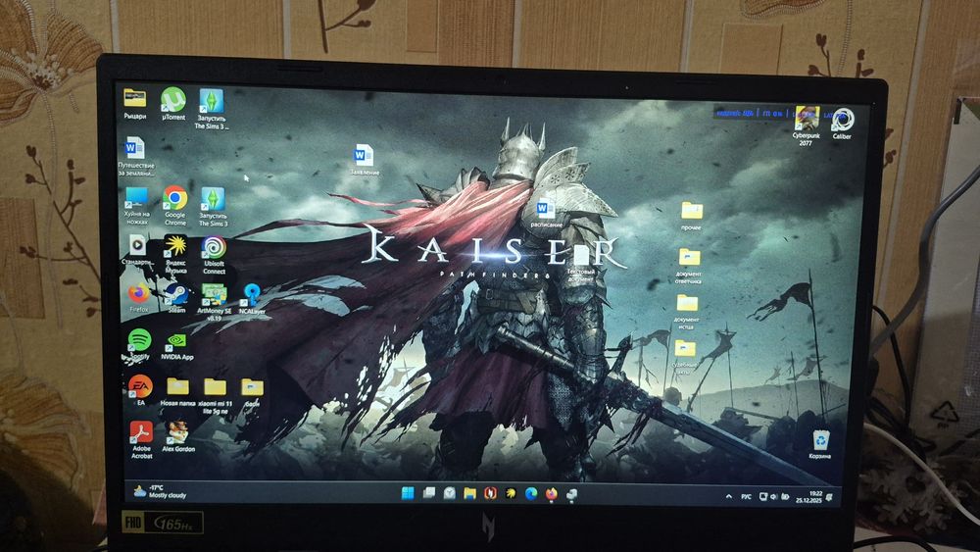Open the third taskbar icon after Start

450,494
